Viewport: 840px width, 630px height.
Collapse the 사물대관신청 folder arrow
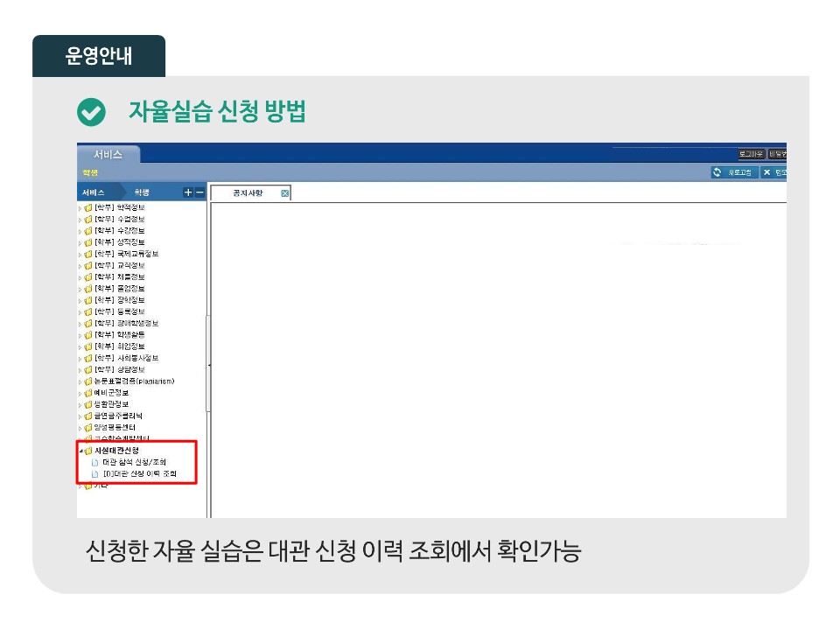tap(80, 451)
